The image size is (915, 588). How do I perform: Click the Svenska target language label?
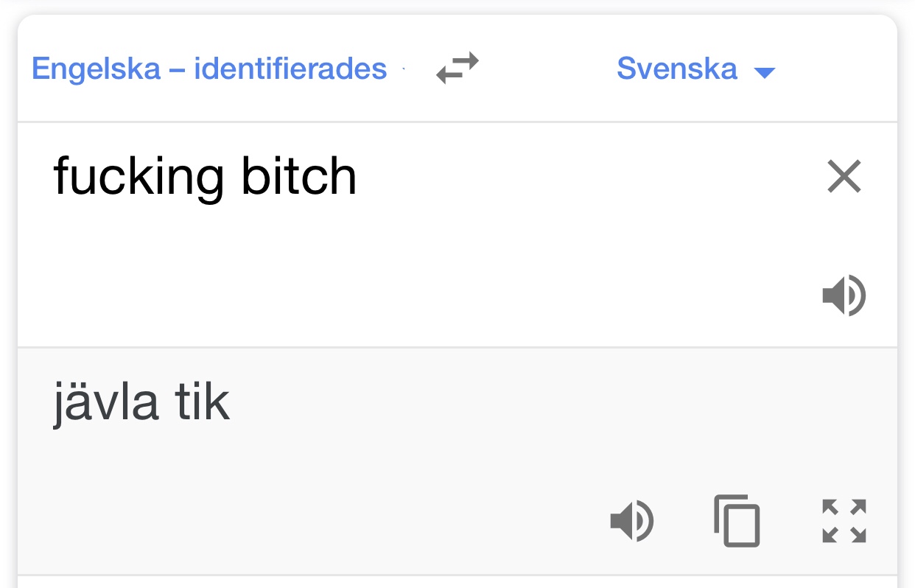point(676,69)
